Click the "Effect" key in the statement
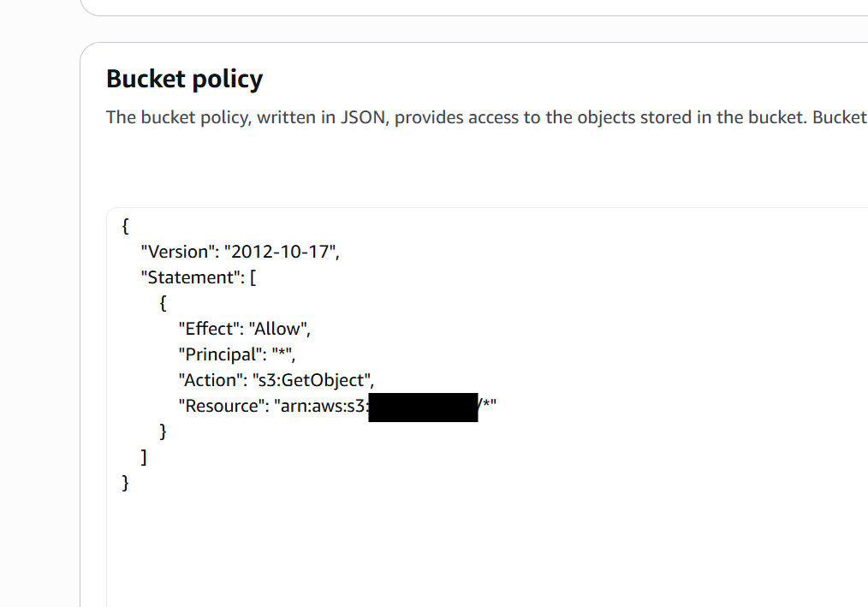Viewport: 868px width, 607px height. [x=209, y=329]
